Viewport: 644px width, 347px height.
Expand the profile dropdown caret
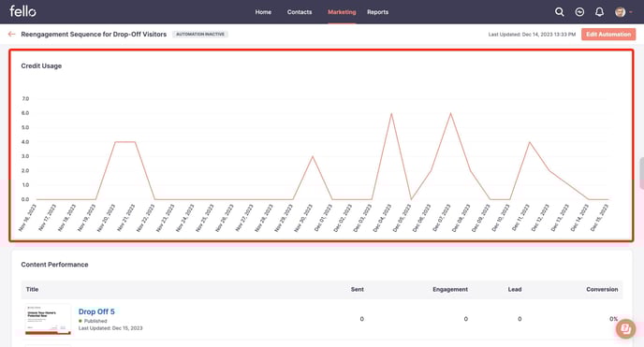point(631,12)
